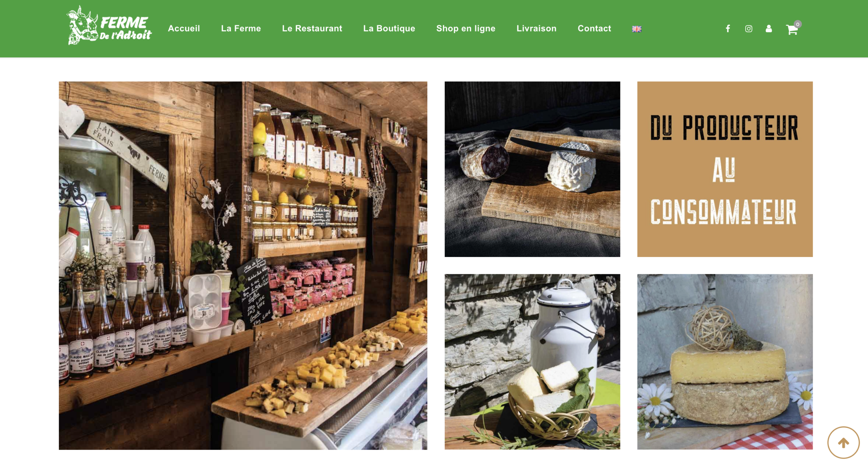View the stacked cheese wheels photo
868x460 pixels.
725,362
